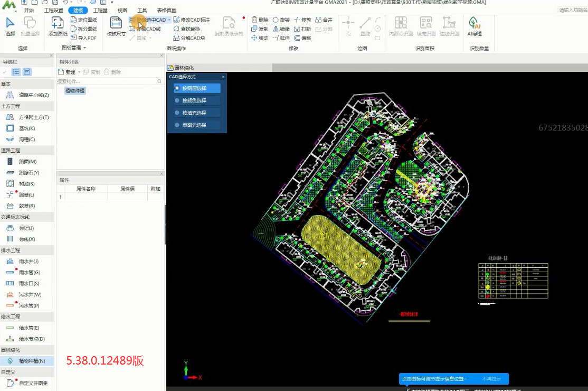The width and height of the screenshot is (588, 391).
Task: Click the 移动 move tool
Action: [260, 38]
